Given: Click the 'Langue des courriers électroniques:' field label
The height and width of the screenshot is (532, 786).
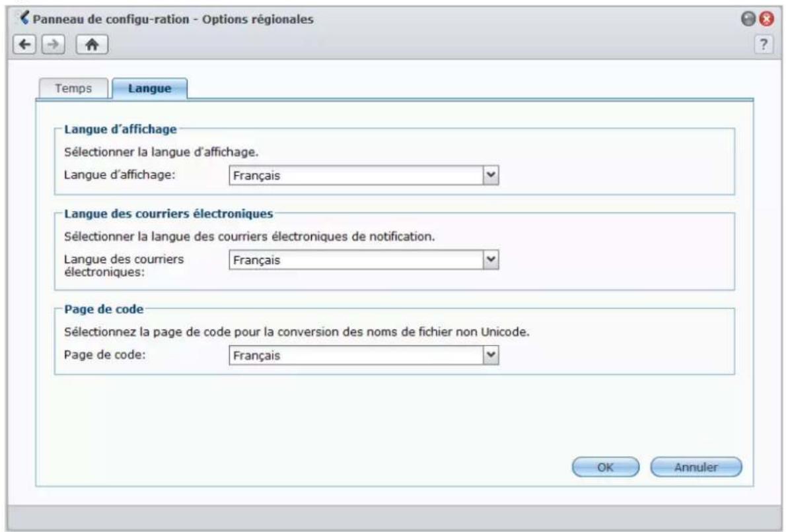Looking at the screenshot, I should [x=124, y=265].
